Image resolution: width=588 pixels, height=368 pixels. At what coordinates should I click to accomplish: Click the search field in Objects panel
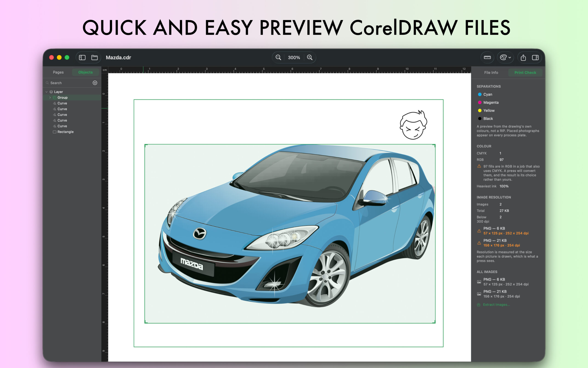click(68, 83)
